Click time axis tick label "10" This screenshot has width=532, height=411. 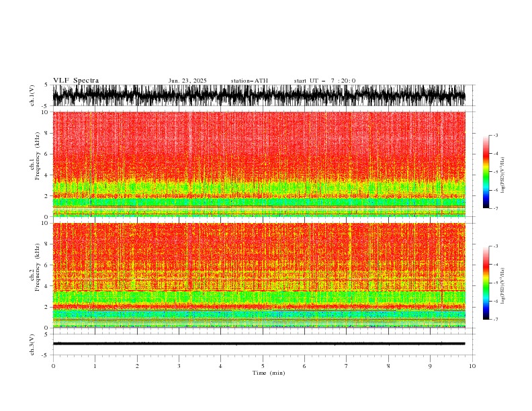pos(472,366)
